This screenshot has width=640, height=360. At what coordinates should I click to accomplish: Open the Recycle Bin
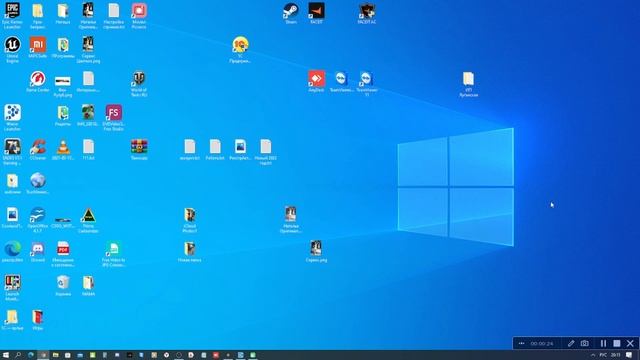(x=63, y=285)
